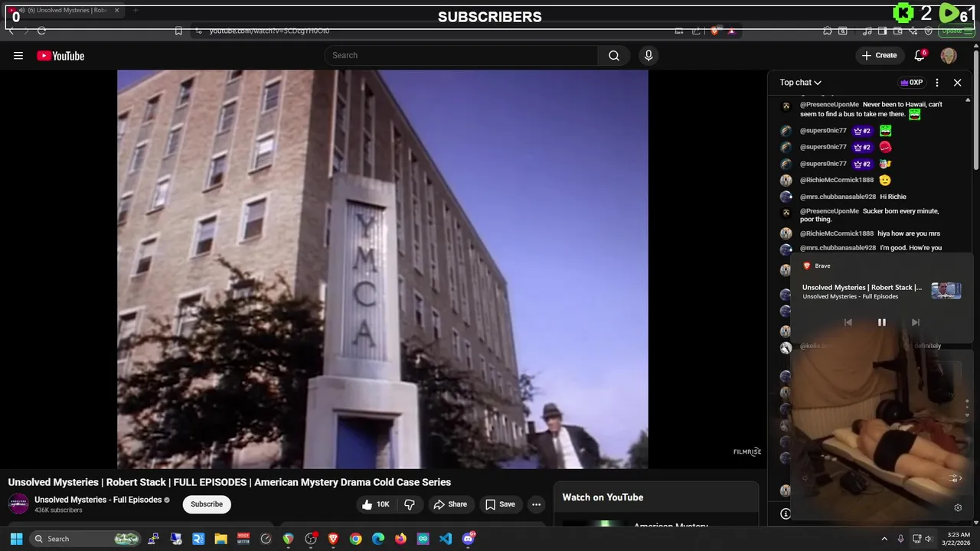Image resolution: width=980 pixels, height=551 pixels.
Task: Reload the page in browser toolbar
Action: (41, 31)
